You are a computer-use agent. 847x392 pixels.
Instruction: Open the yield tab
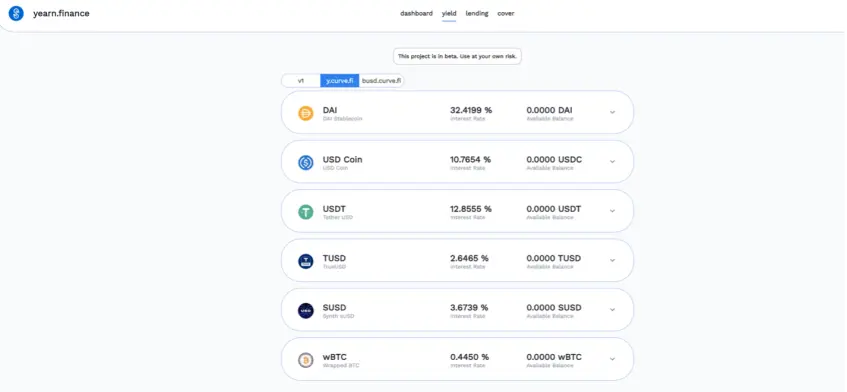tap(449, 13)
